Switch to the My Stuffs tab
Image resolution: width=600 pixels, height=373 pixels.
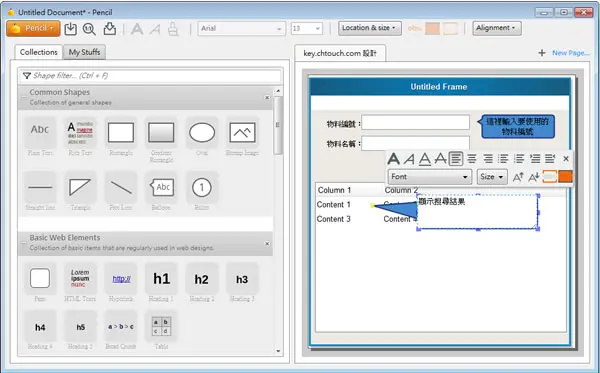coord(84,52)
